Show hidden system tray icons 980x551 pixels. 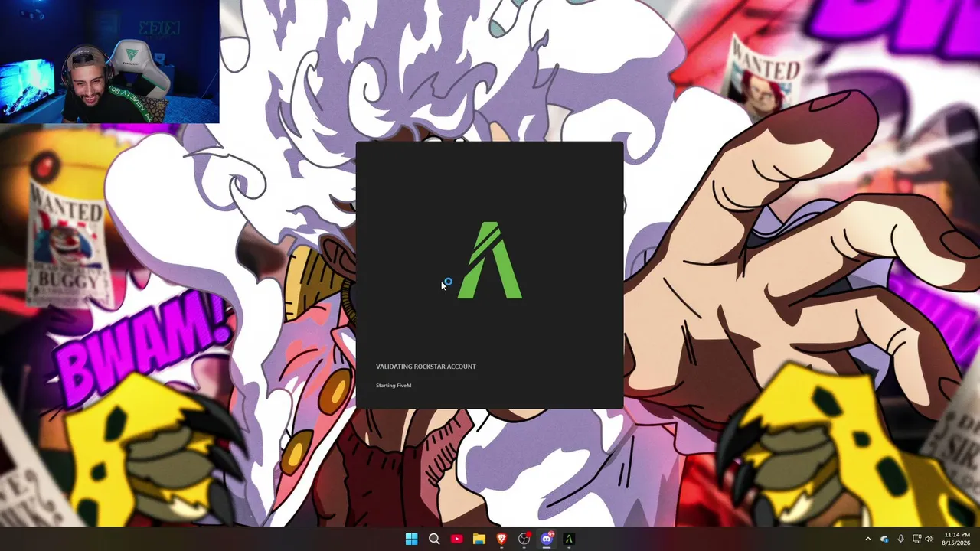tap(867, 539)
